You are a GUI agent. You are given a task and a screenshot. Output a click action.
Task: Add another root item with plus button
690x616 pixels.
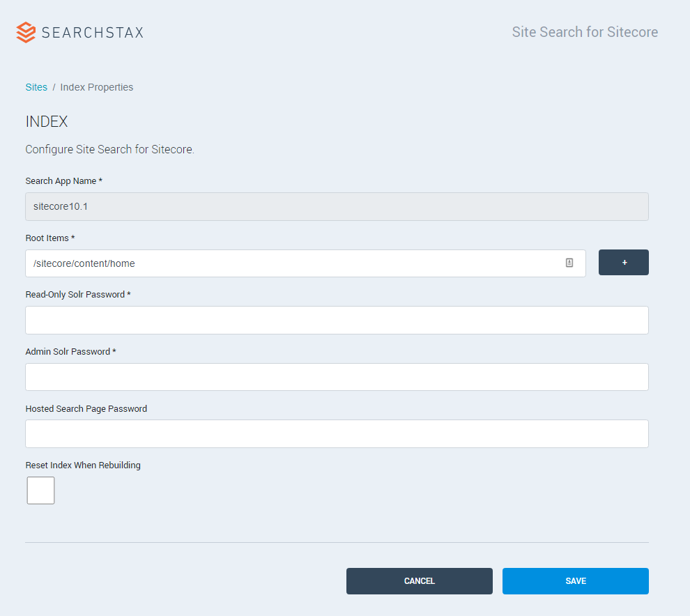(x=623, y=262)
